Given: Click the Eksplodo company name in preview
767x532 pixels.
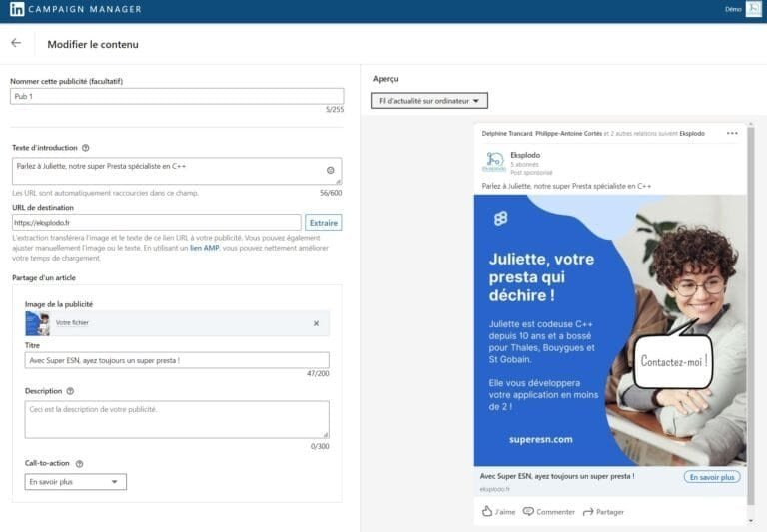Looking at the screenshot, I should (x=525, y=155).
